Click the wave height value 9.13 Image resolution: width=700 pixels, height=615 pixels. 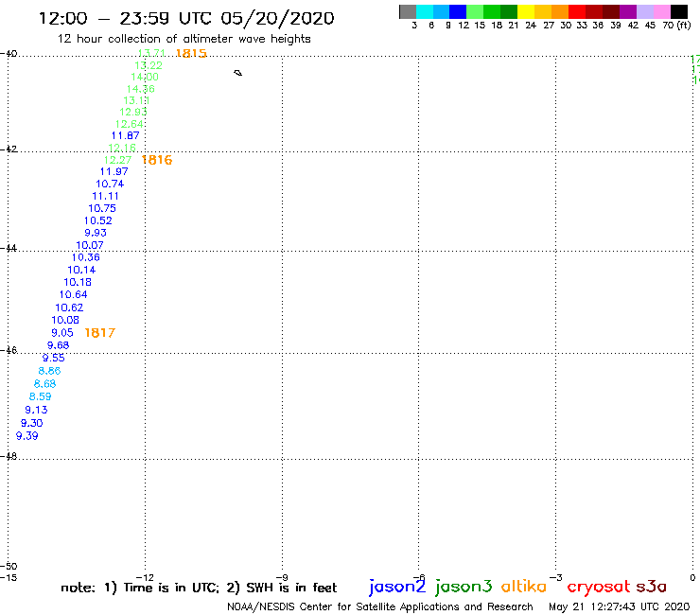click(36, 410)
